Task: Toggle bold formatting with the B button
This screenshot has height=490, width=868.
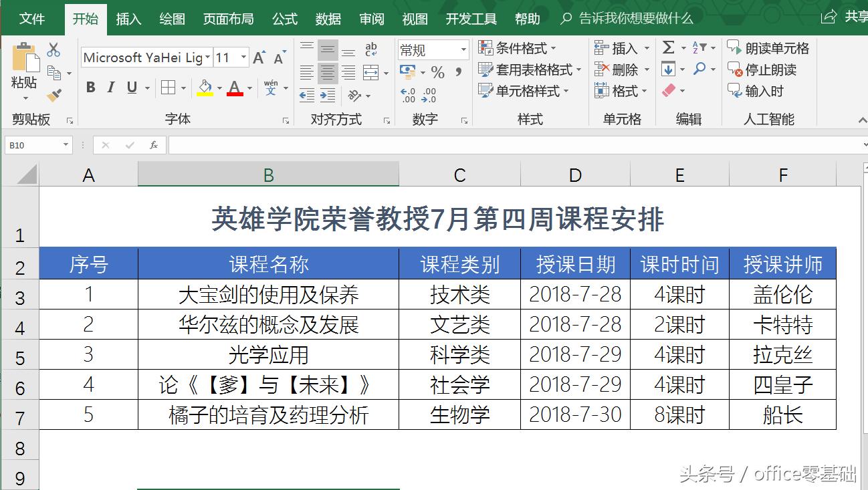Action: 91,88
